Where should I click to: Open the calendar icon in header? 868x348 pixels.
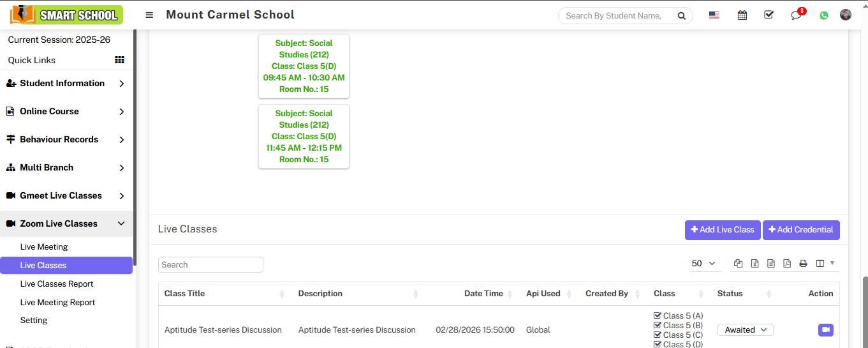click(742, 15)
